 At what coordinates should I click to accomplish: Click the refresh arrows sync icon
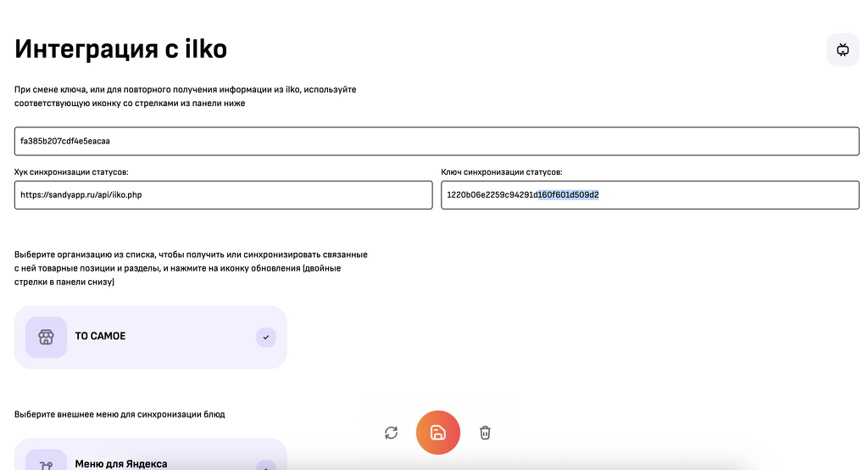391,433
